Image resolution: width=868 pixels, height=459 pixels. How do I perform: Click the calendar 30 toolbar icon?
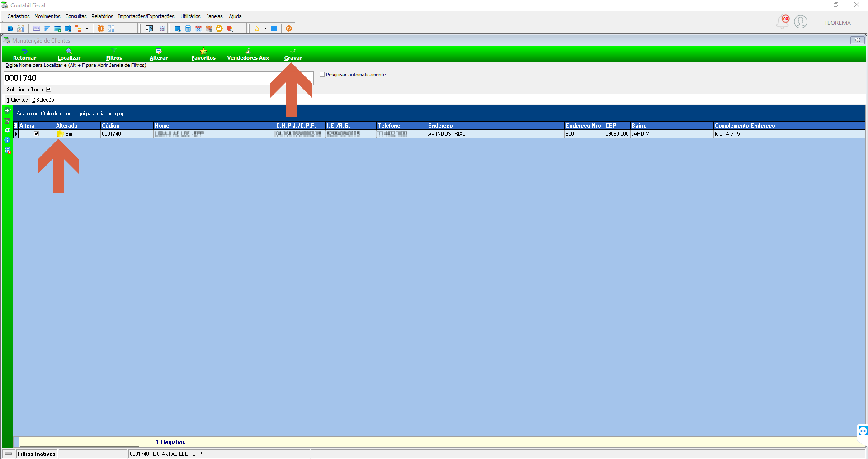coord(198,28)
